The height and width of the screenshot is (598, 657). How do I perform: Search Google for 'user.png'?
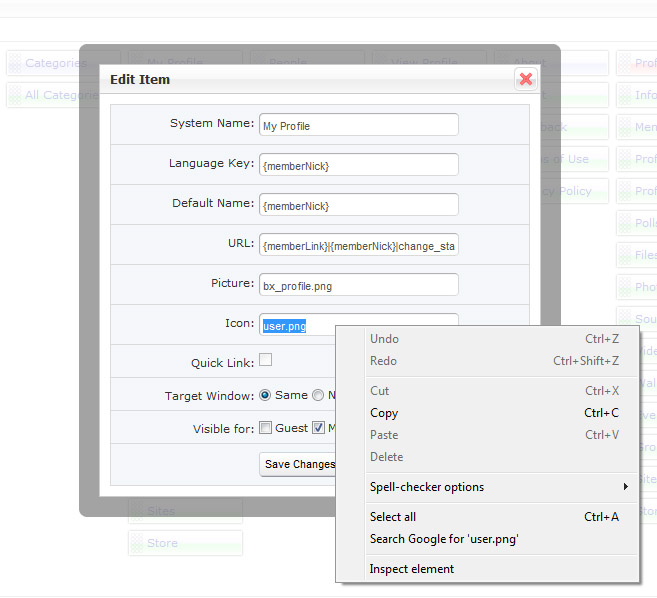444,539
